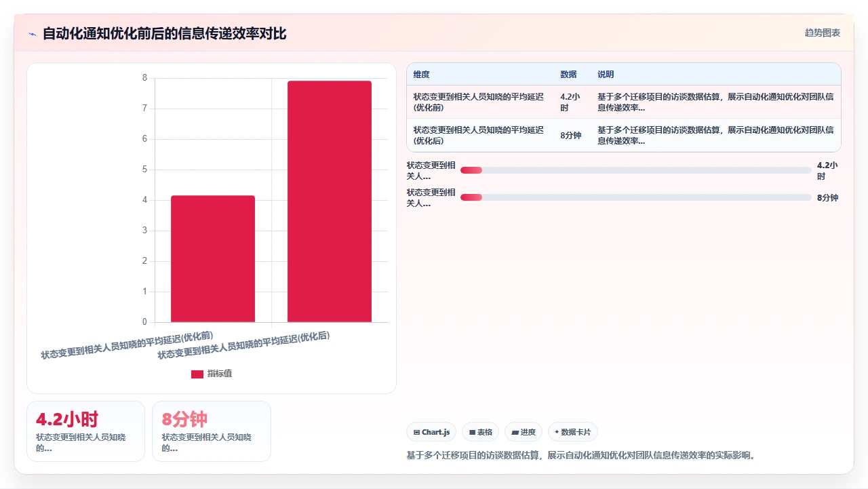The height and width of the screenshot is (489, 868).
Task: Click the 优化后 tall red bar
Action: pos(330,201)
